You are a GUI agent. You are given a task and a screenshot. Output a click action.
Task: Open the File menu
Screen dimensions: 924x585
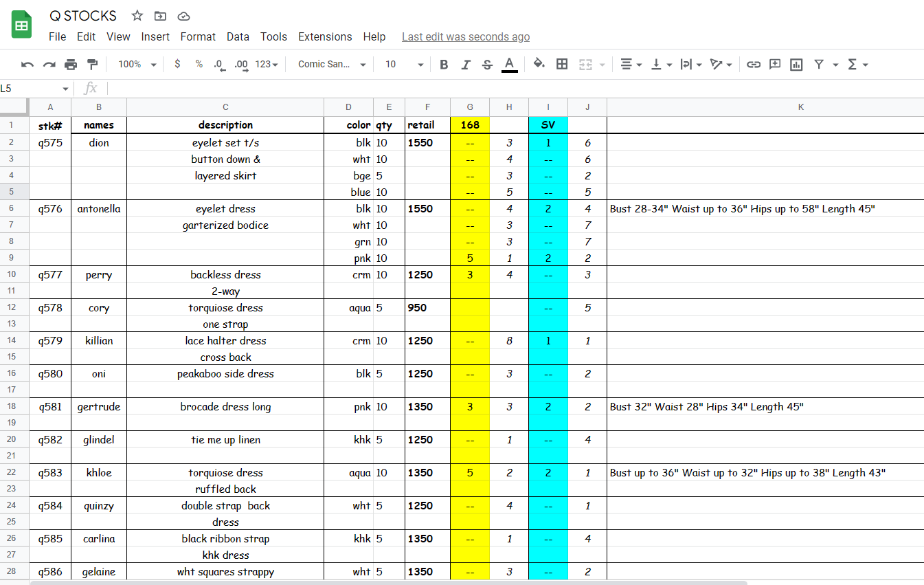pyautogui.click(x=58, y=36)
